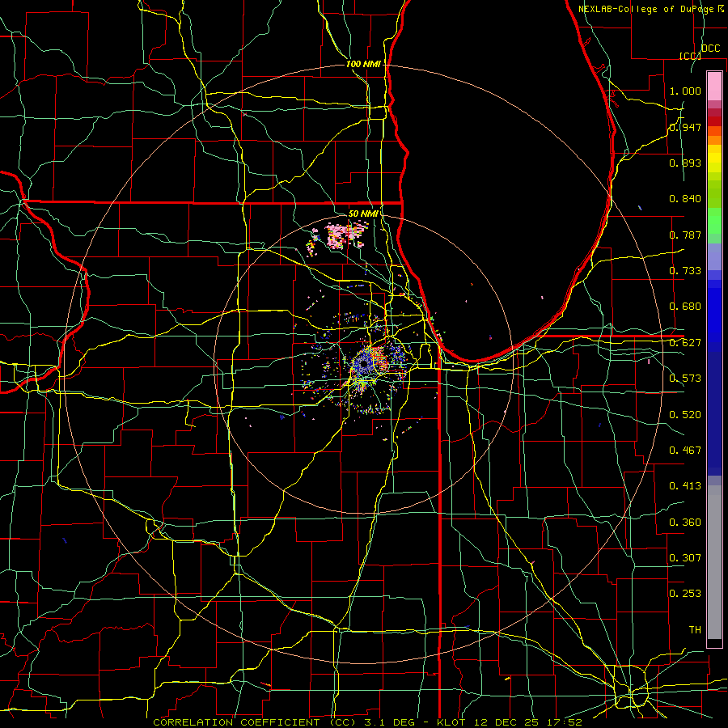Click the TH label on color scale
728x728 pixels.
point(695,630)
